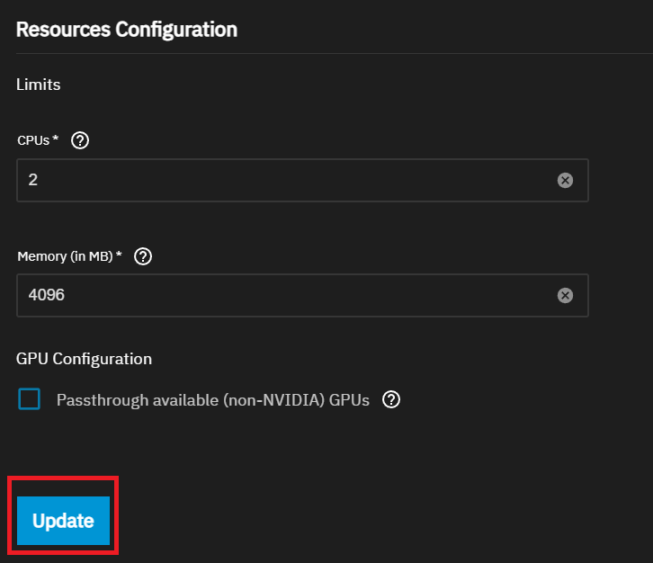Show help for GPU passthrough option

[392, 400]
